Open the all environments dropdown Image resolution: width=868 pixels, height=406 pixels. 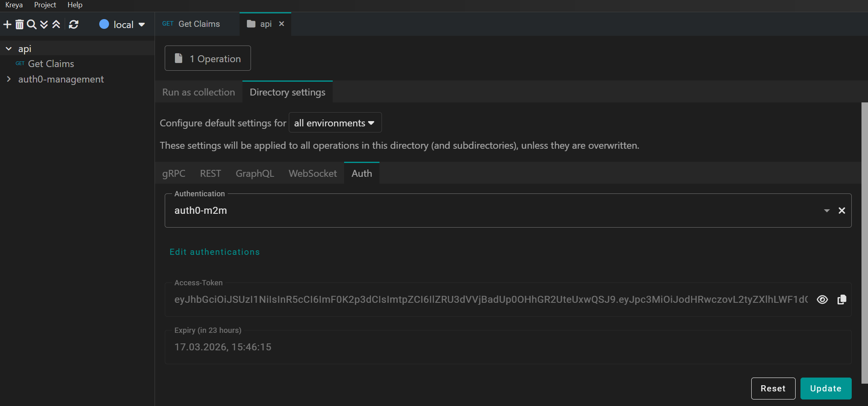pos(335,123)
